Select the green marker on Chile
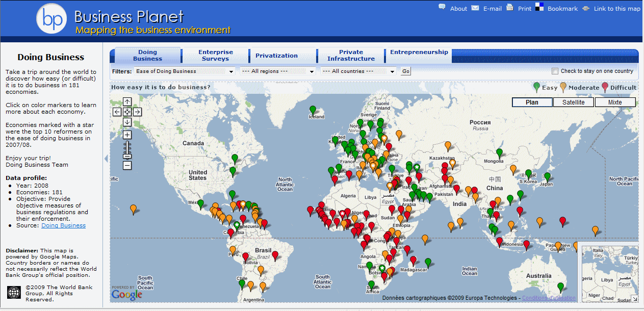 coord(242,284)
